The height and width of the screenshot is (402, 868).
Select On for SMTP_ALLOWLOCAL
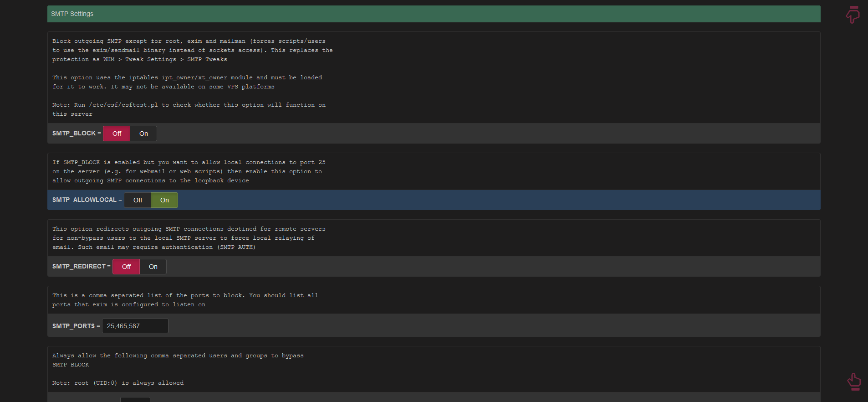tap(164, 200)
